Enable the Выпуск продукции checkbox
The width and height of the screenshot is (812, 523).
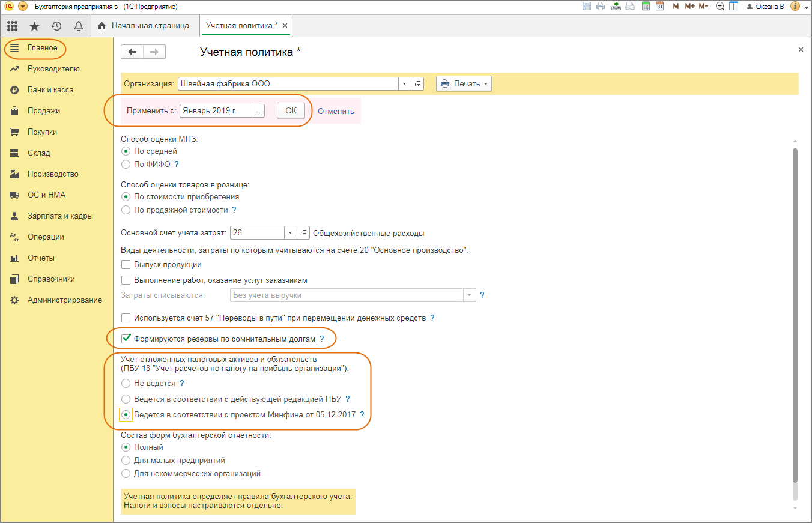pos(126,265)
